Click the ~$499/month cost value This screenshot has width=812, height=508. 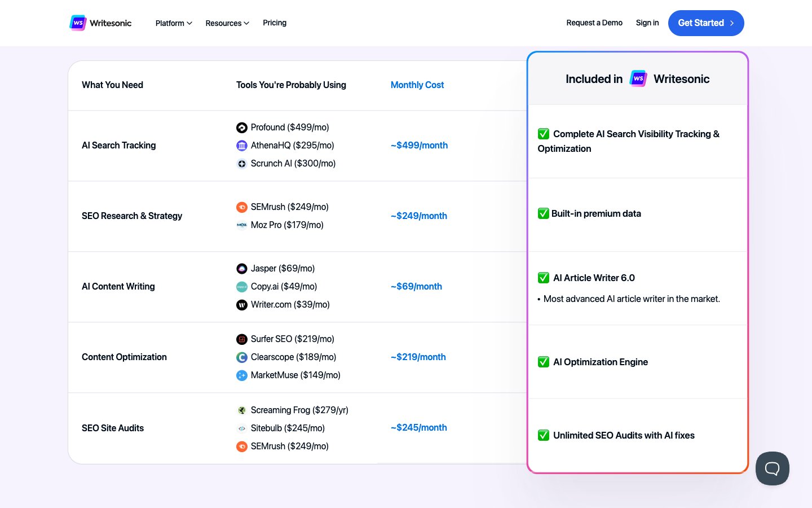419,145
